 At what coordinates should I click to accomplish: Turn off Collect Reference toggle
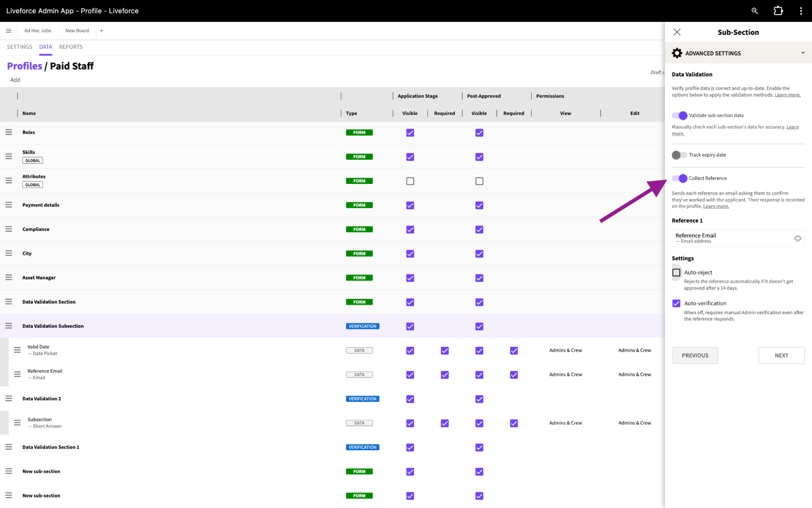click(x=679, y=178)
